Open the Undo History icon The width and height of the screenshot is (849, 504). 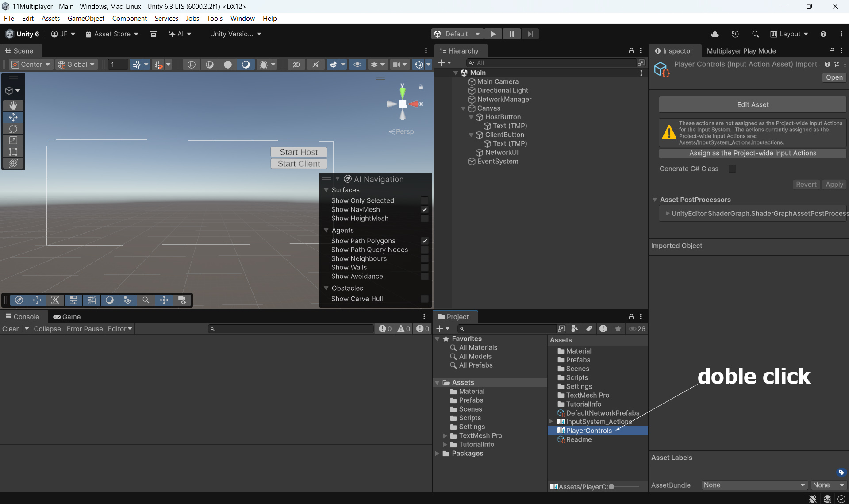735,34
